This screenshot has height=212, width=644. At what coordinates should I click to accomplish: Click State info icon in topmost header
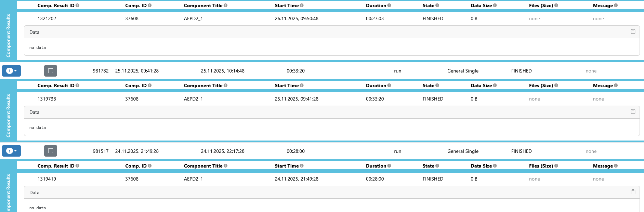tap(437, 5)
